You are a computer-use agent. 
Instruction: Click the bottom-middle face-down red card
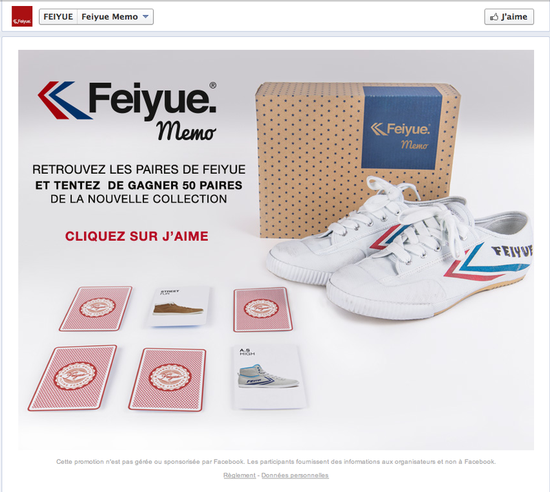pyautogui.click(x=167, y=379)
